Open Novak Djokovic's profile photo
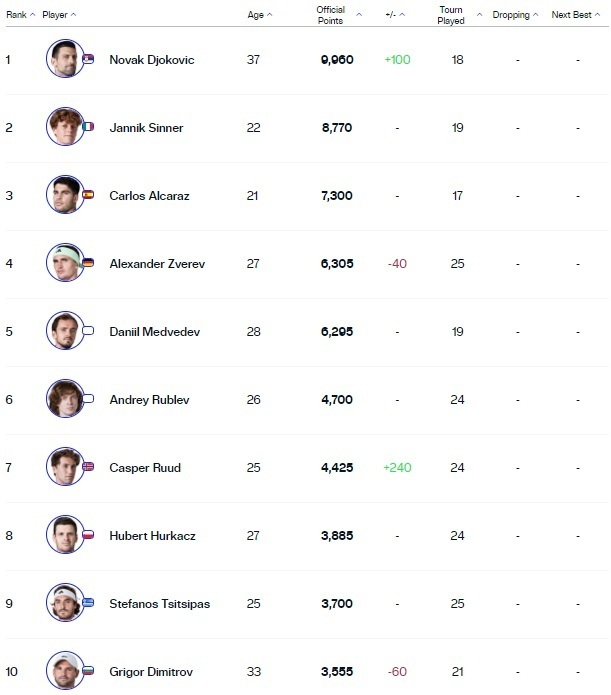The image size is (611, 695). click(65, 59)
